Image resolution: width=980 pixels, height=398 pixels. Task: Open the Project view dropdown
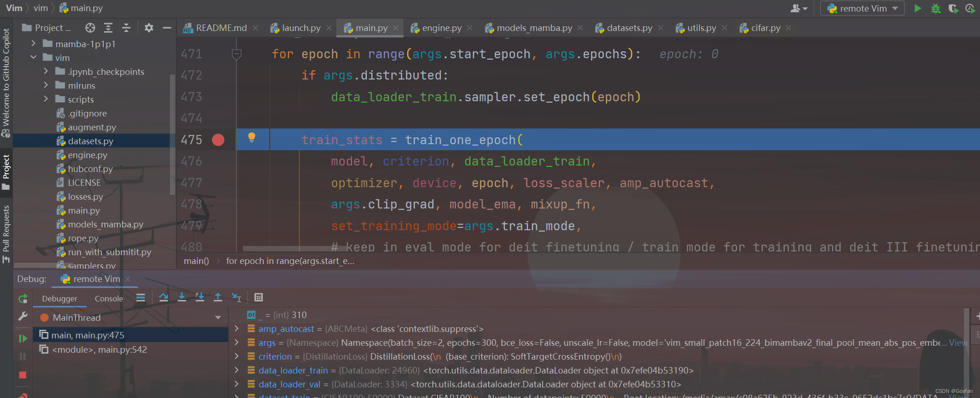tap(47, 28)
